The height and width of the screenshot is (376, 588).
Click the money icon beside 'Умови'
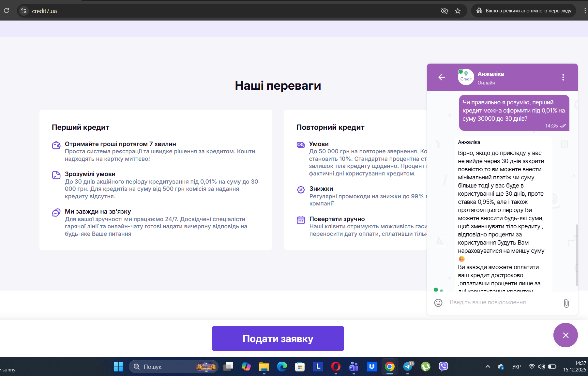click(x=301, y=145)
